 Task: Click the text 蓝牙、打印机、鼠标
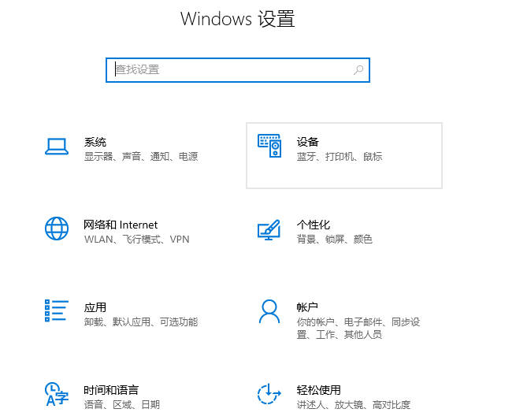click(340, 156)
